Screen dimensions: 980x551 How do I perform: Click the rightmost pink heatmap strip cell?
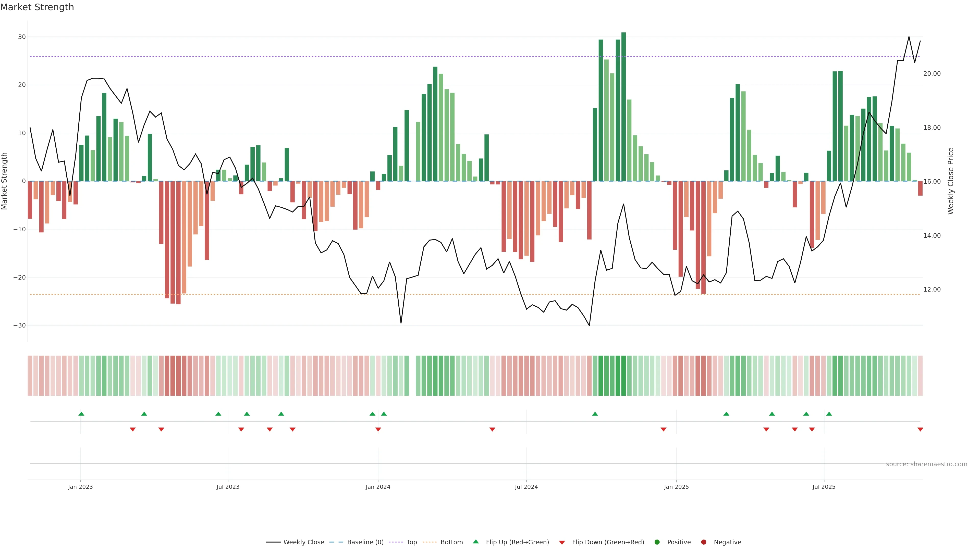920,375
